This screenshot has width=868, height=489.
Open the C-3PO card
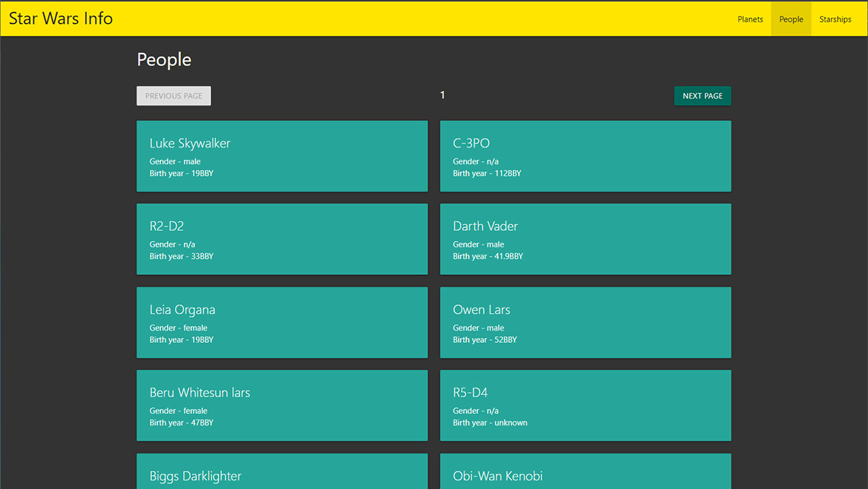tap(586, 156)
